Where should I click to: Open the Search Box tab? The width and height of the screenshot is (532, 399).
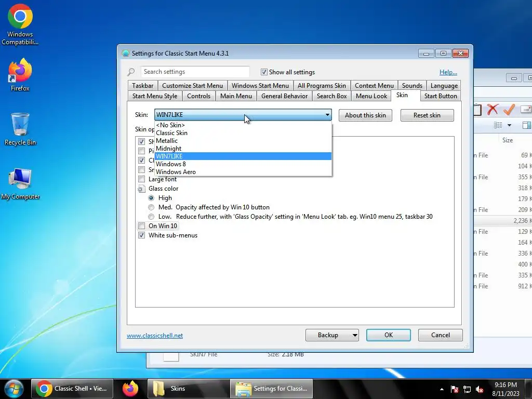(331, 96)
